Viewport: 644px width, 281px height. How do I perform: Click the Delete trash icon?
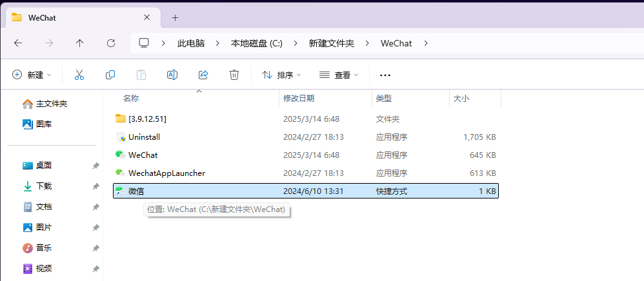tap(234, 75)
